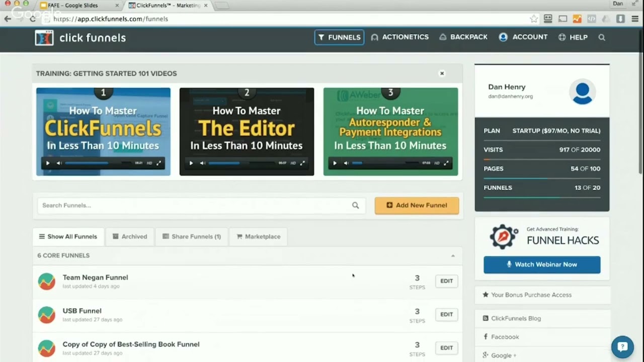Seek in The Editor video progress bar
Viewport: 644px width, 362px height.
[x=242, y=163]
